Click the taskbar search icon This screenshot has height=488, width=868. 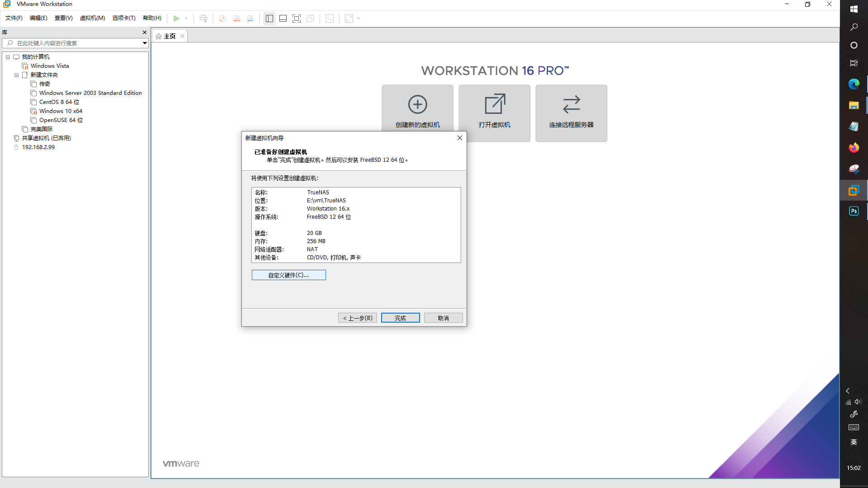(854, 27)
